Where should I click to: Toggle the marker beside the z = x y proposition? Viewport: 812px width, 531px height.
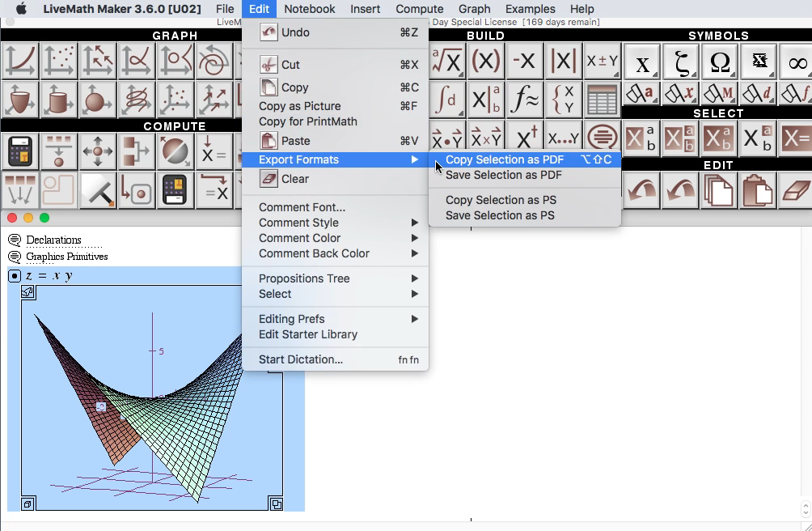(14, 276)
